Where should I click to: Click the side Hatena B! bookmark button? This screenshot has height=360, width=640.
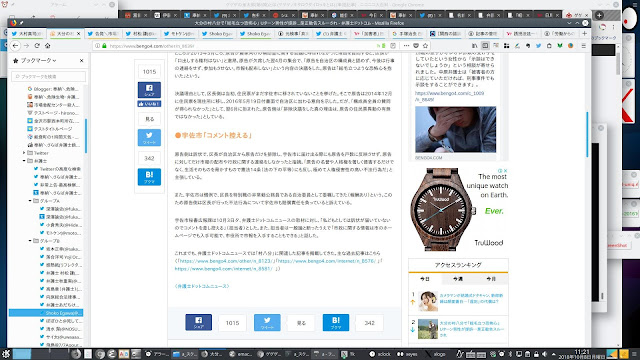click(149, 177)
